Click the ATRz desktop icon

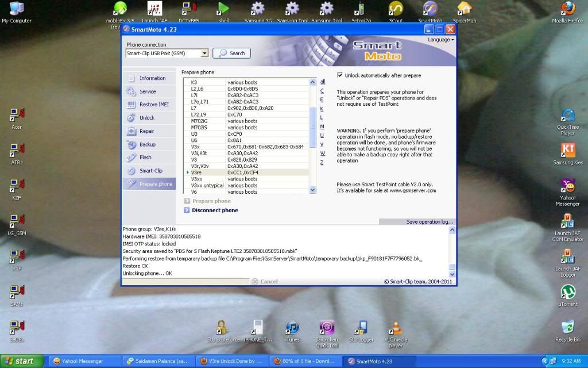tap(17, 154)
